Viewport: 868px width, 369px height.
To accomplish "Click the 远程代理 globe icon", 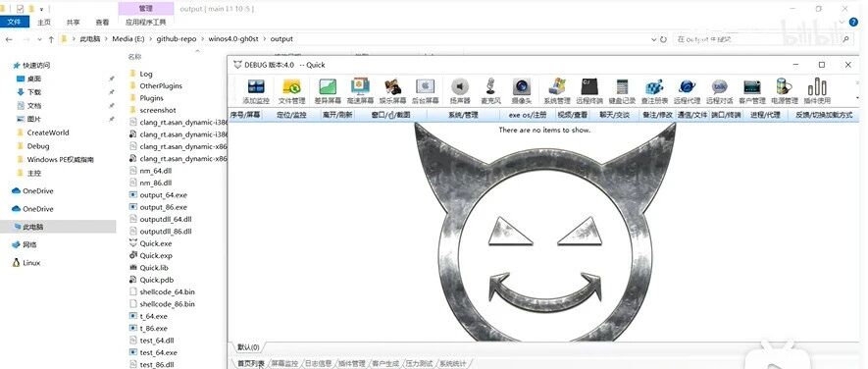I will pos(687,91).
